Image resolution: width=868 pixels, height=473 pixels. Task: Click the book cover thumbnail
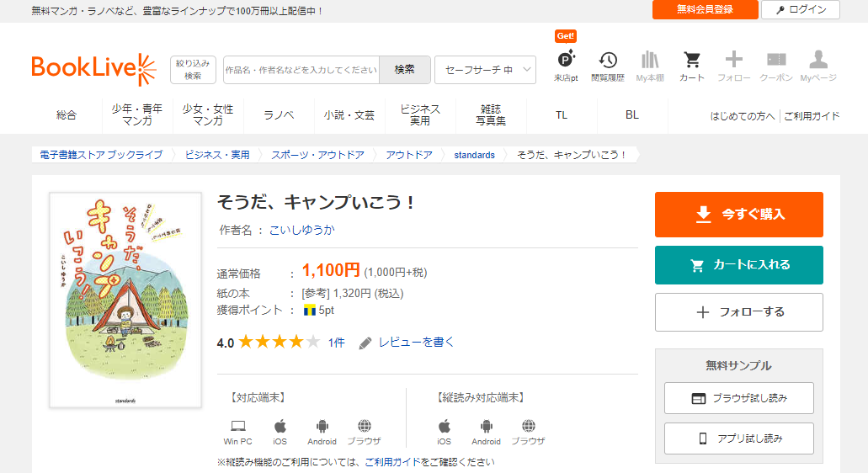click(x=125, y=300)
